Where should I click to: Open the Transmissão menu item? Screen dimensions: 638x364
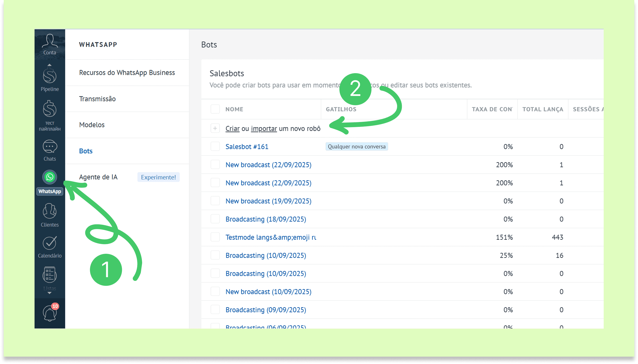[97, 99]
